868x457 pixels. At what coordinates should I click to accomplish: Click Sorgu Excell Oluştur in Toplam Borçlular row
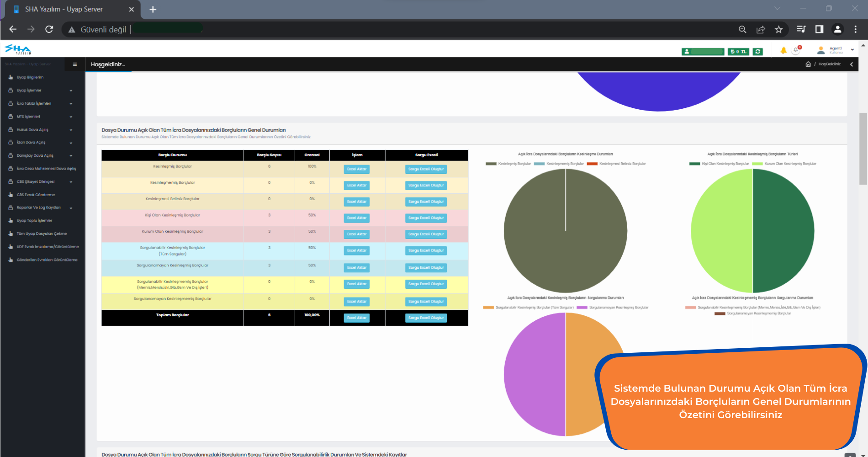[x=426, y=318]
